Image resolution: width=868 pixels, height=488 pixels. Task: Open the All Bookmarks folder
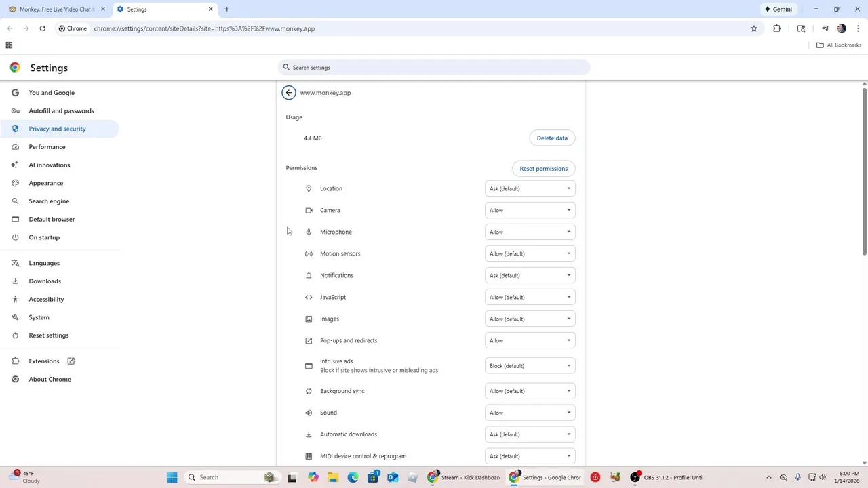coord(839,45)
